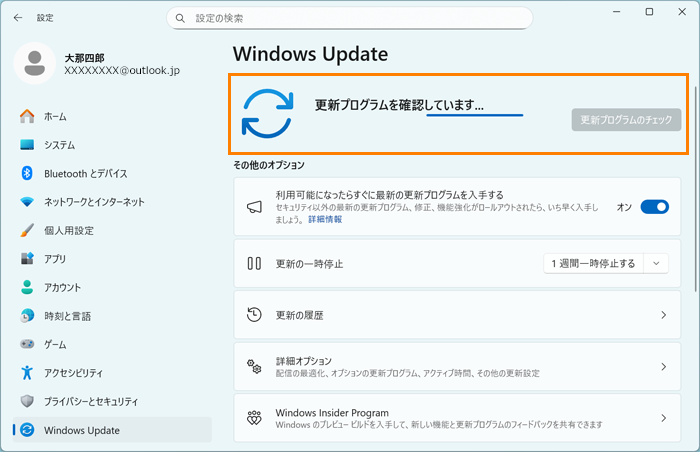700x452 pixels.
Task: Click the System monitor icon in sidebar
Action: pyautogui.click(x=27, y=145)
